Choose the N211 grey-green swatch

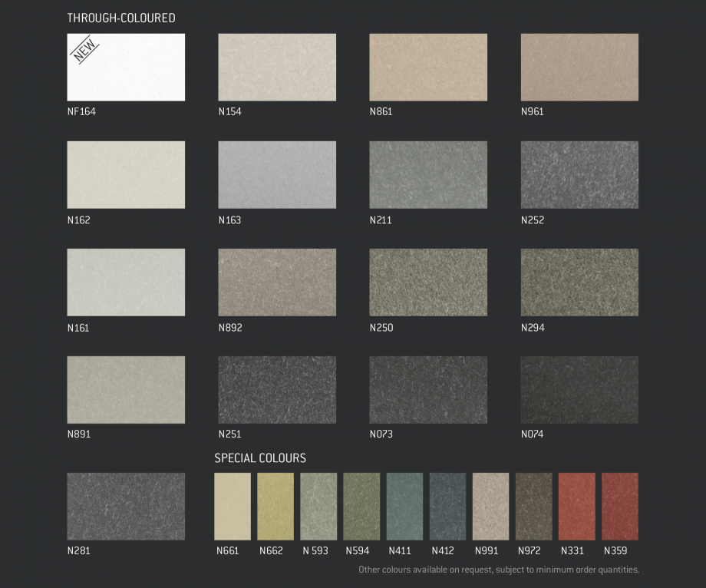428,175
